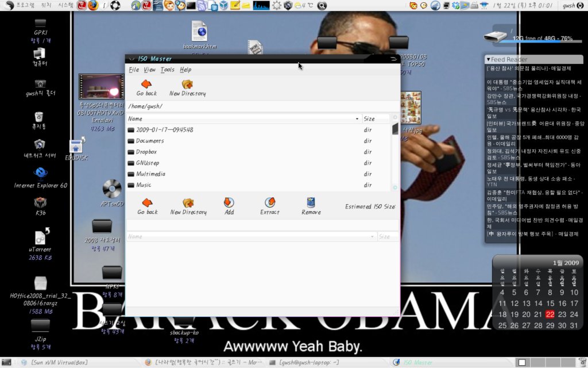Open the 노태우 전 대통령 feed headline
Image resolution: width=588 pixels, height=368 pixels.
click(531, 181)
